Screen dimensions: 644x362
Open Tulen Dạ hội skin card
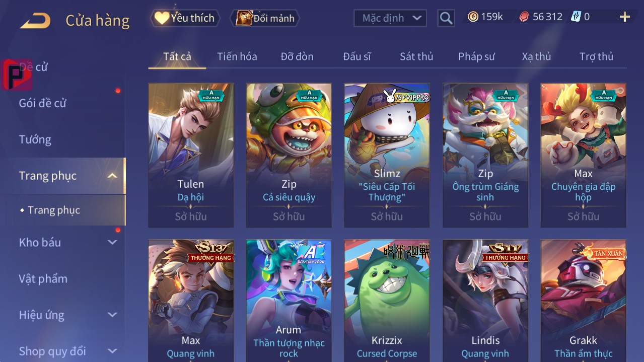tap(191, 156)
